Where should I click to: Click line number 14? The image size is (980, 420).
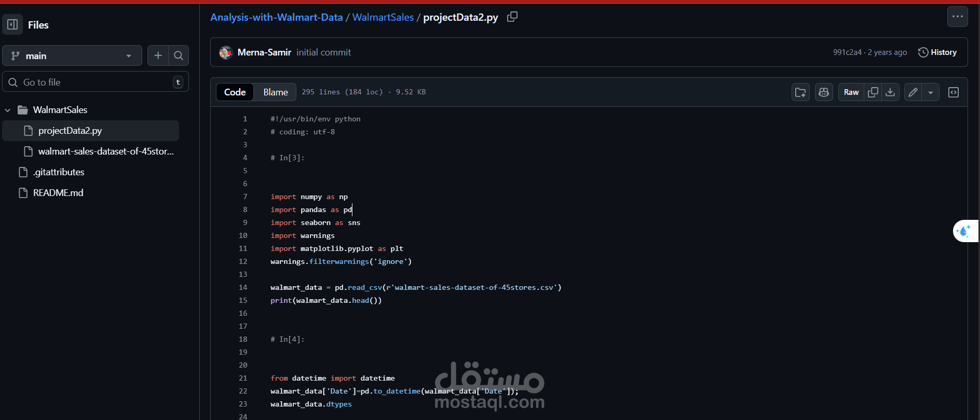tap(243, 287)
